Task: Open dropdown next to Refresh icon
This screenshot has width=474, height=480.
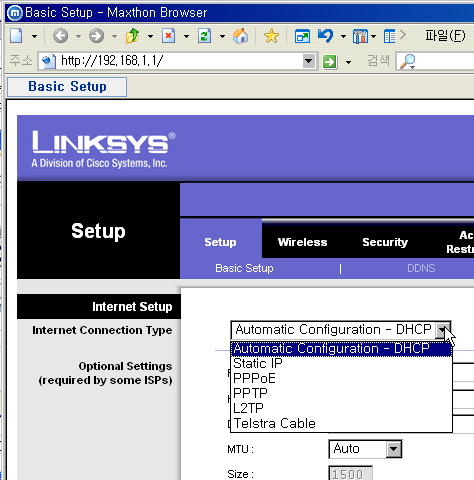Action: coord(222,36)
